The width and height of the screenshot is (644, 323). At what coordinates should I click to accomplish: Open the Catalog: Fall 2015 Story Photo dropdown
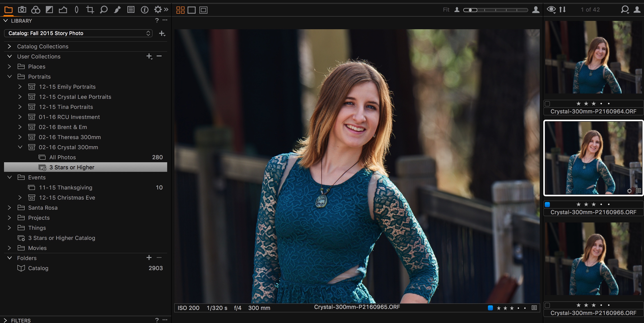pos(78,33)
